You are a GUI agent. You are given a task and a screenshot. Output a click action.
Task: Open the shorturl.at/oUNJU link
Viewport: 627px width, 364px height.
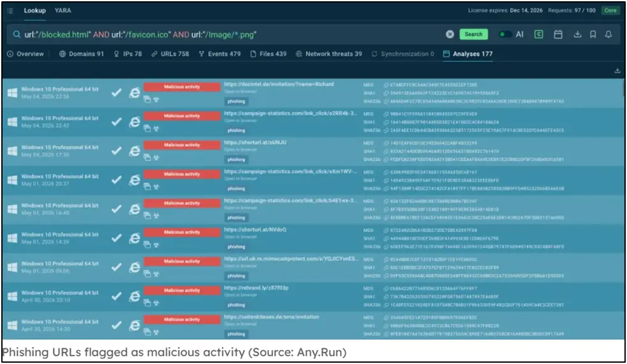(x=255, y=143)
